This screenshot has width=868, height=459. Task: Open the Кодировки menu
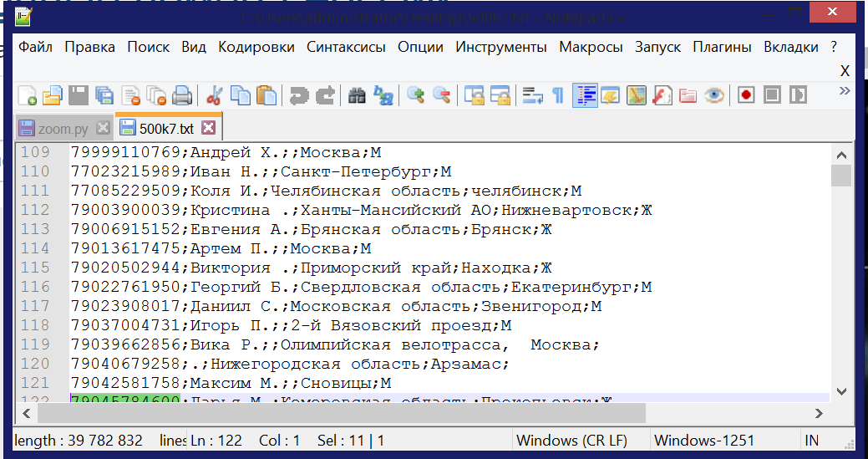click(x=256, y=47)
